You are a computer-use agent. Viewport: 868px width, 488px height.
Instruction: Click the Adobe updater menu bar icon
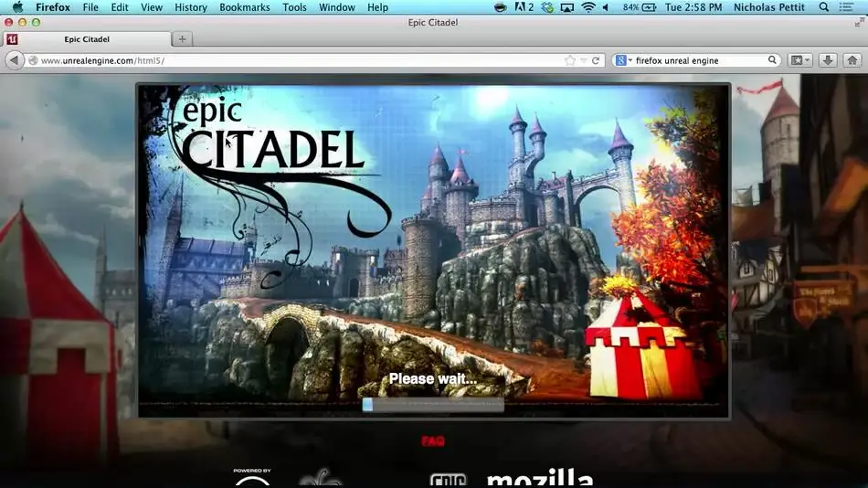[524, 7]
